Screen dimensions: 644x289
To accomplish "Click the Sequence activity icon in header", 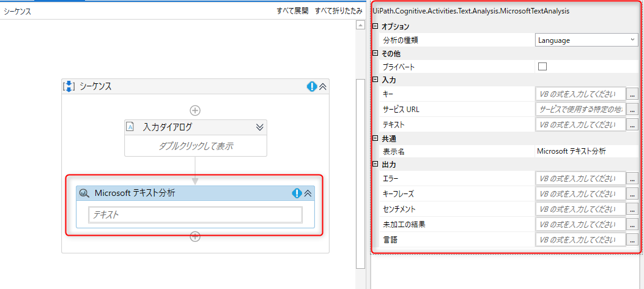I will click(x=68, y=86).
